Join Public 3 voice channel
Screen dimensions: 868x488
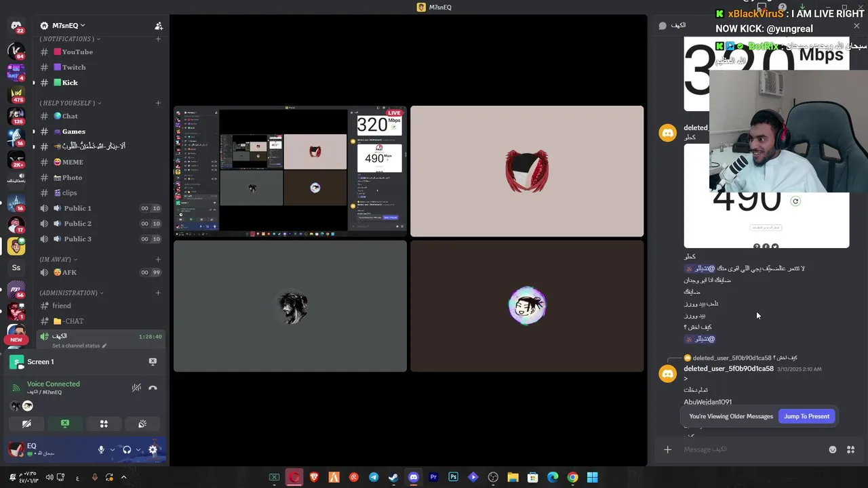(x=99, y=239)
